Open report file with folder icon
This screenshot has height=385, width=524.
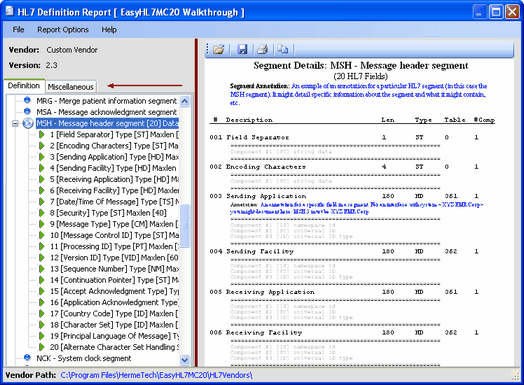[x=219, y=49]
